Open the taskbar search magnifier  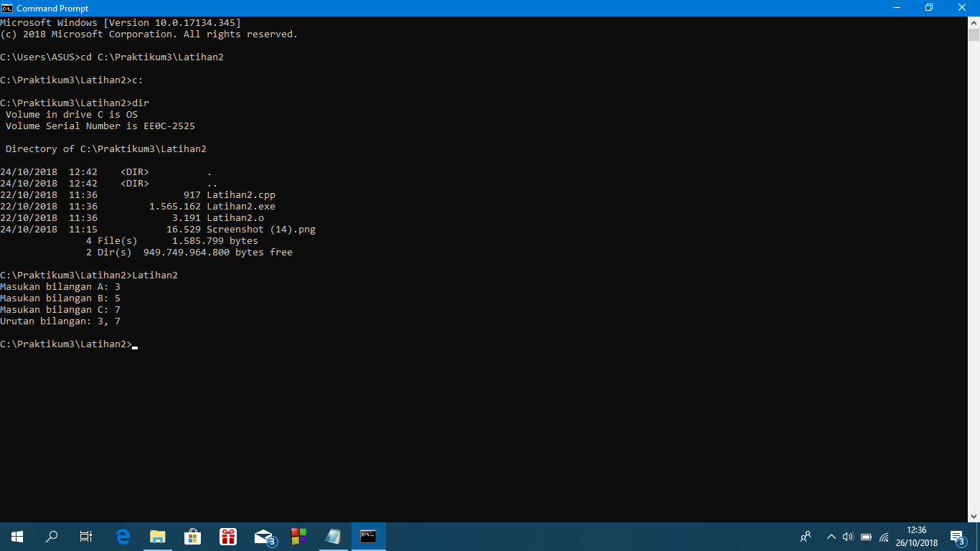tap(52, 537)
